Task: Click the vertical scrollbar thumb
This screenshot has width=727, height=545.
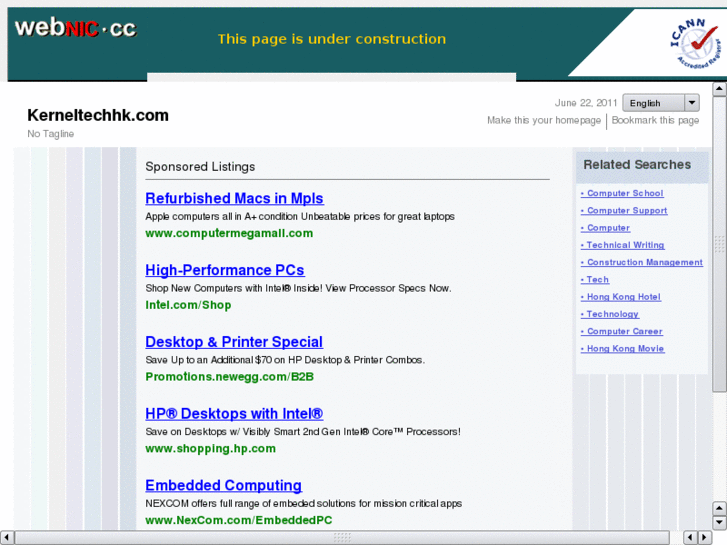Action: point(719,244)
